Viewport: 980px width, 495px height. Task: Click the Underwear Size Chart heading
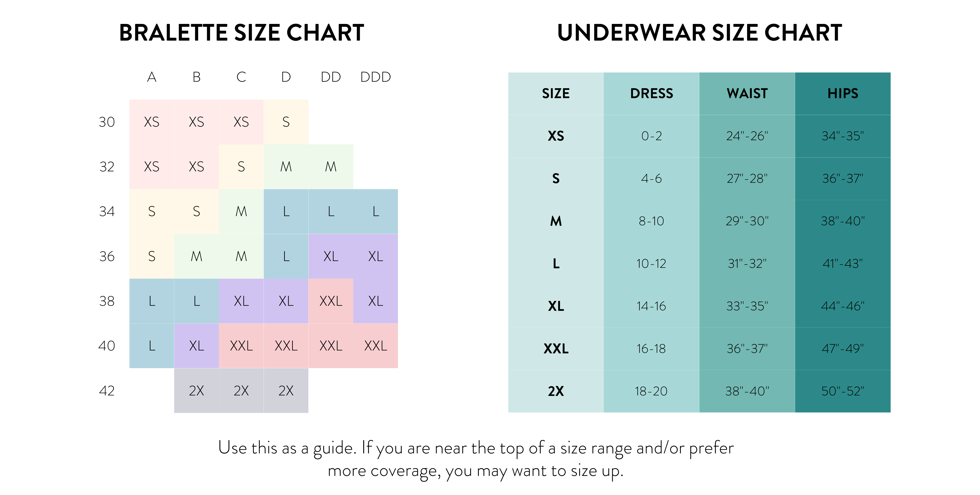pos(699,33)
